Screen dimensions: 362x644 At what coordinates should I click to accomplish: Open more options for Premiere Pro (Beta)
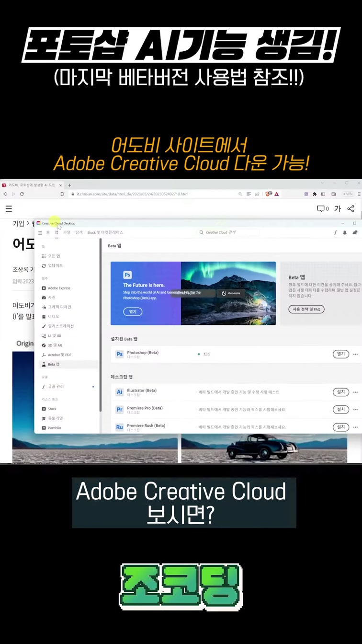click(355, 410)
